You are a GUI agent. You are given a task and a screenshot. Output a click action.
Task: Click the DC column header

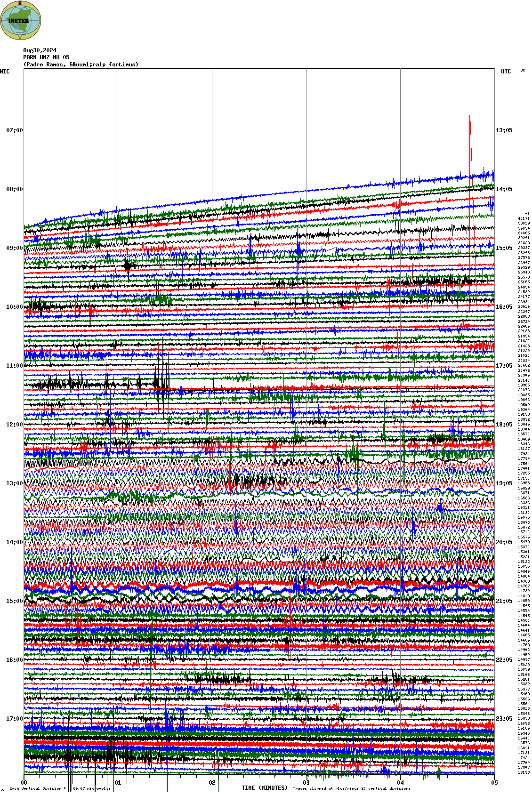[523, 71]
